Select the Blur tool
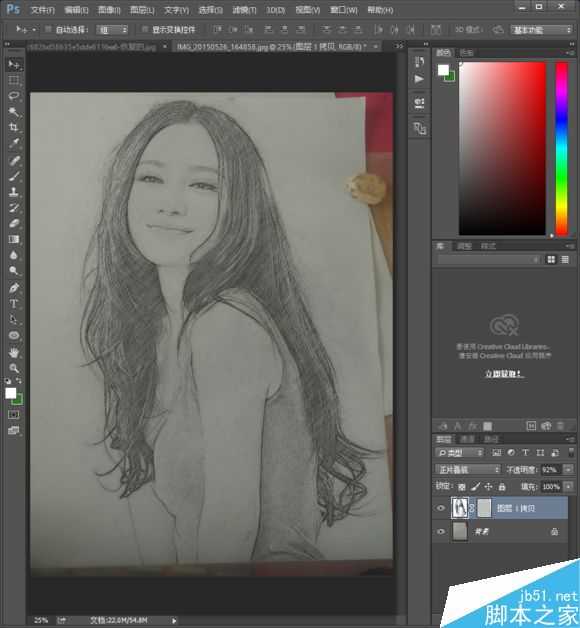580x628 pixels. 14,255
